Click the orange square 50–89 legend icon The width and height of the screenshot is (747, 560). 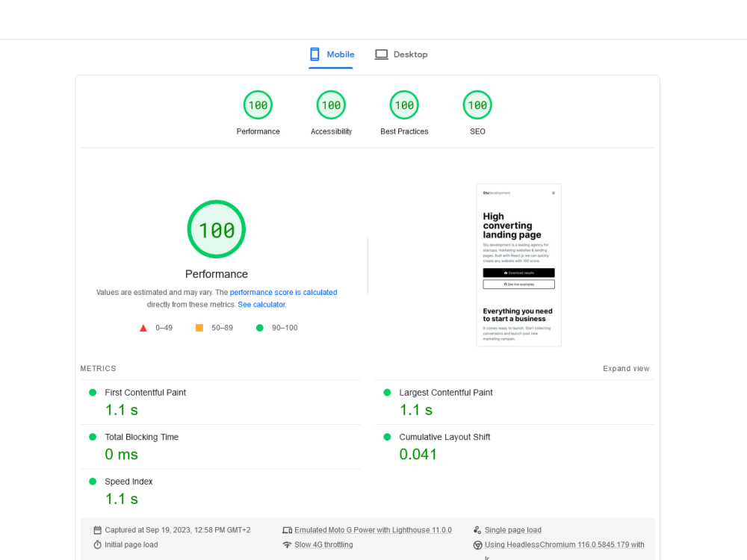tap(199, 328)
